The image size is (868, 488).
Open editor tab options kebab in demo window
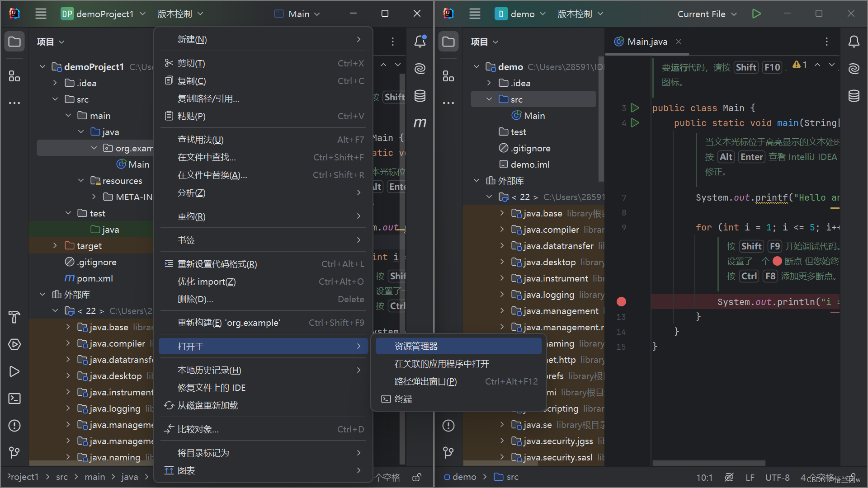[x=827, y=42]
